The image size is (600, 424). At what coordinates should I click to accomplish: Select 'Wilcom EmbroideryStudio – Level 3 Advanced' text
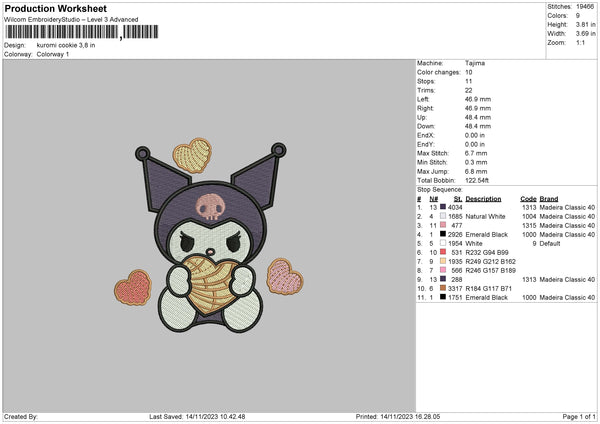[x=71, y=20]
